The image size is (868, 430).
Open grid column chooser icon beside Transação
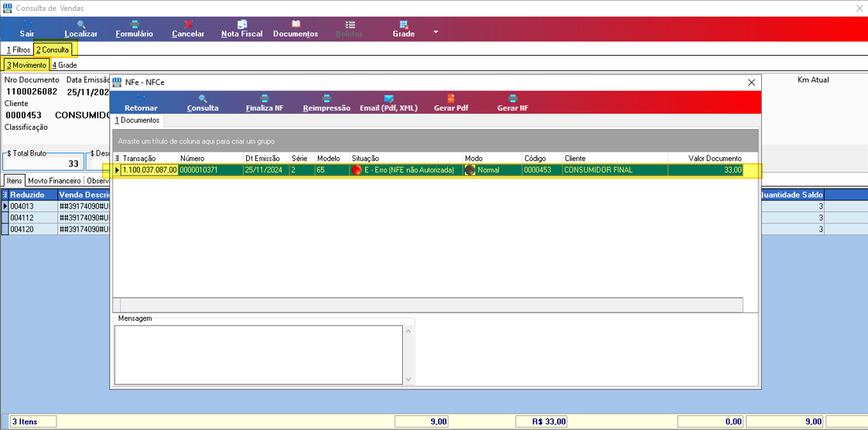tap(117, 159)
